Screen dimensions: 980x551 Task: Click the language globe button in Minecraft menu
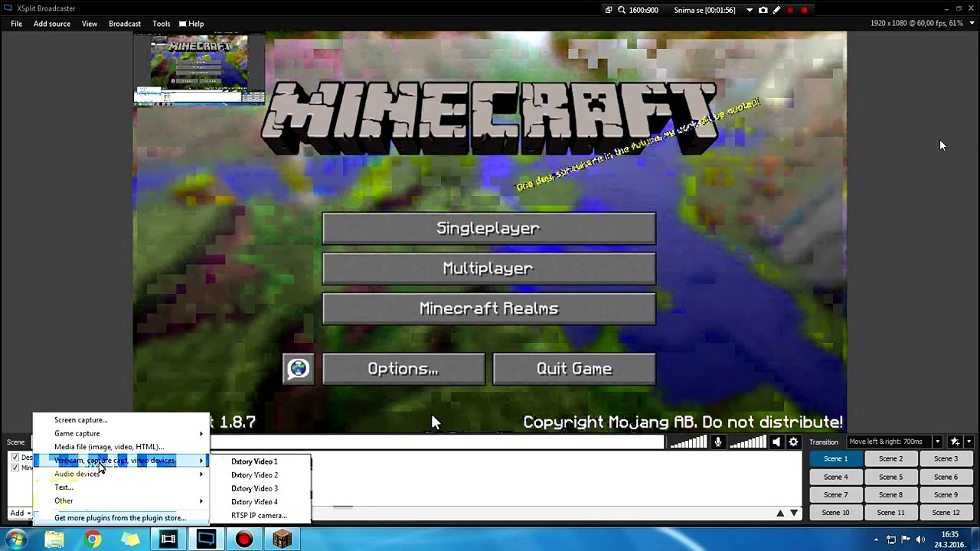click(x=298, y=369)
